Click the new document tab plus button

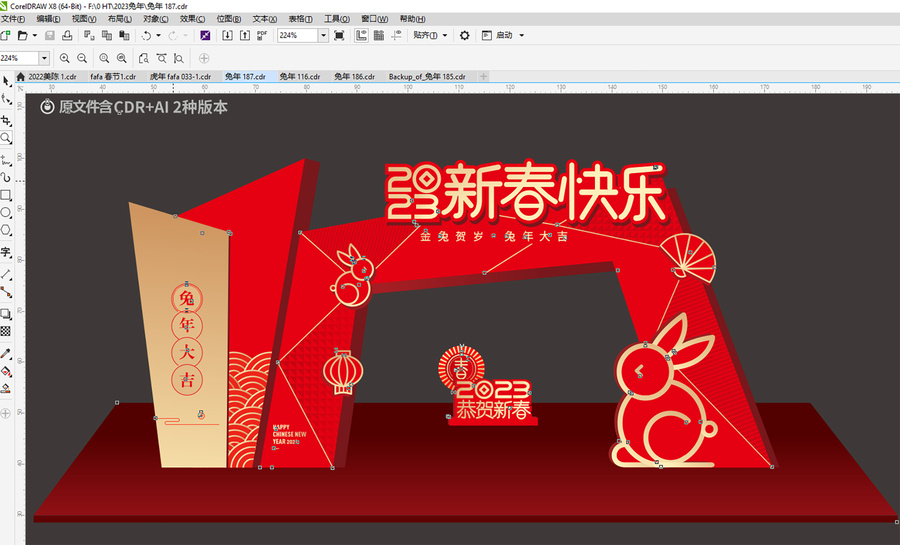[483, 76]
